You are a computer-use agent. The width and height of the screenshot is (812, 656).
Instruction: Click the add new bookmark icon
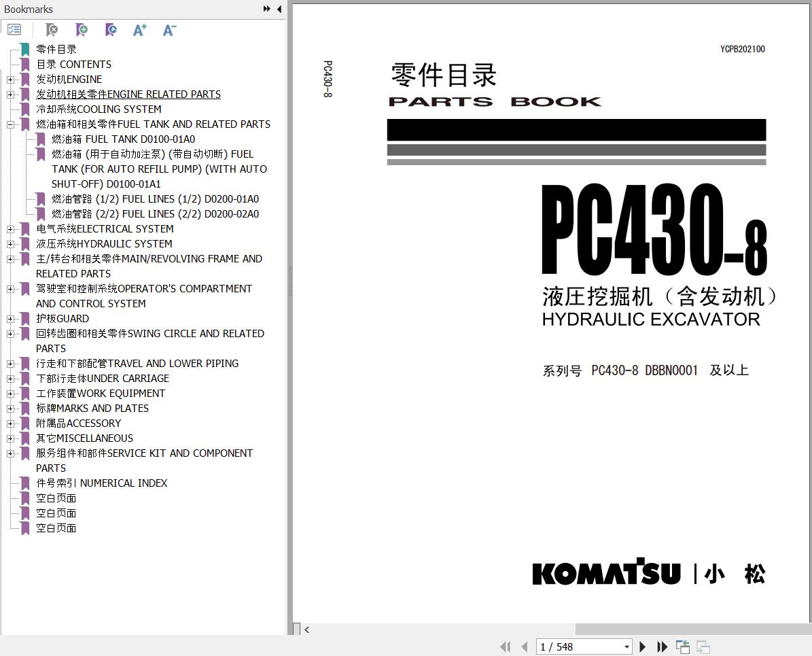tap(82, 30)
